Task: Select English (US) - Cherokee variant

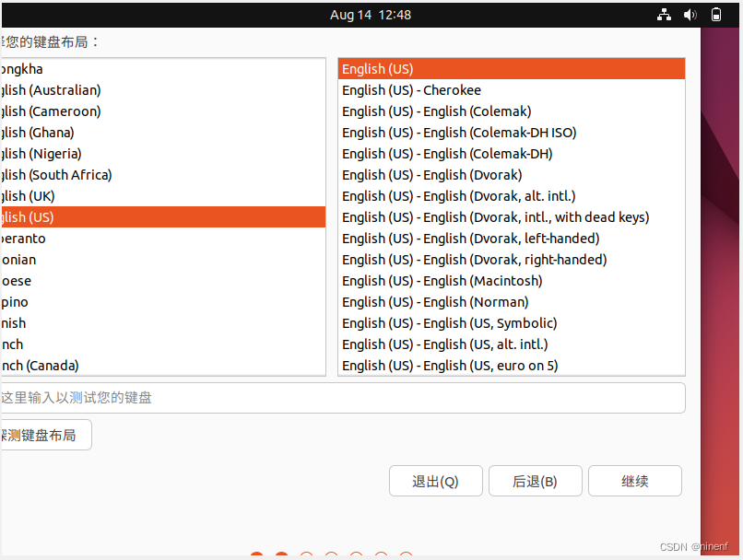Action: click(512, 90)
